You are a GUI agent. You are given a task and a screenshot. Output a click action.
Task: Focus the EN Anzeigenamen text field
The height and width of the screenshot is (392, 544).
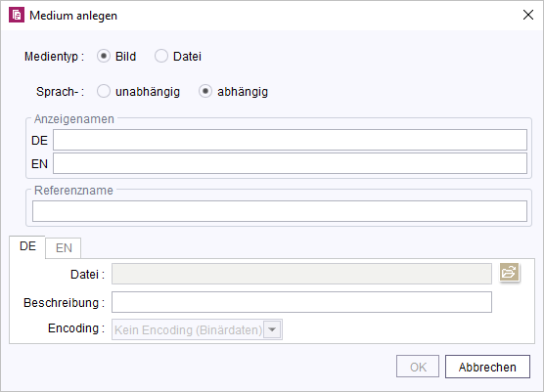(290, 163)
